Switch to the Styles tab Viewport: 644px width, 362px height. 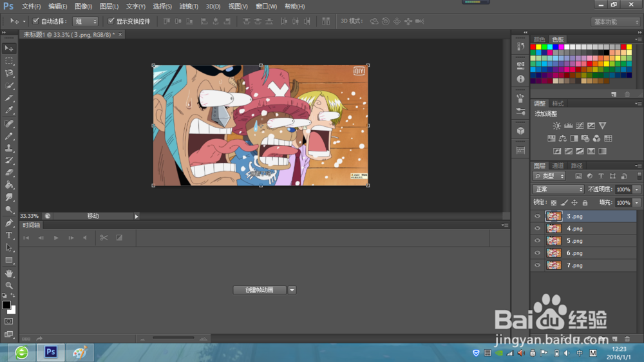558,104
